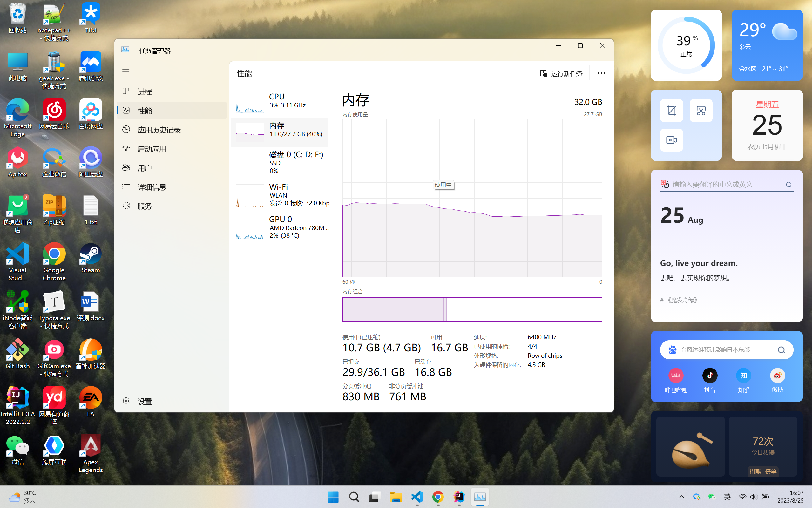
Task: Open the geek.exe shortcut icon
Action: pyautogui.click(x=54, y=71)
